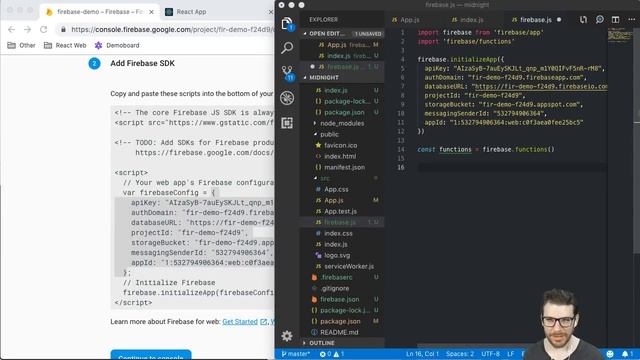
Task: Open the Debug view icon in activity bar
Action: click(287, 98)
